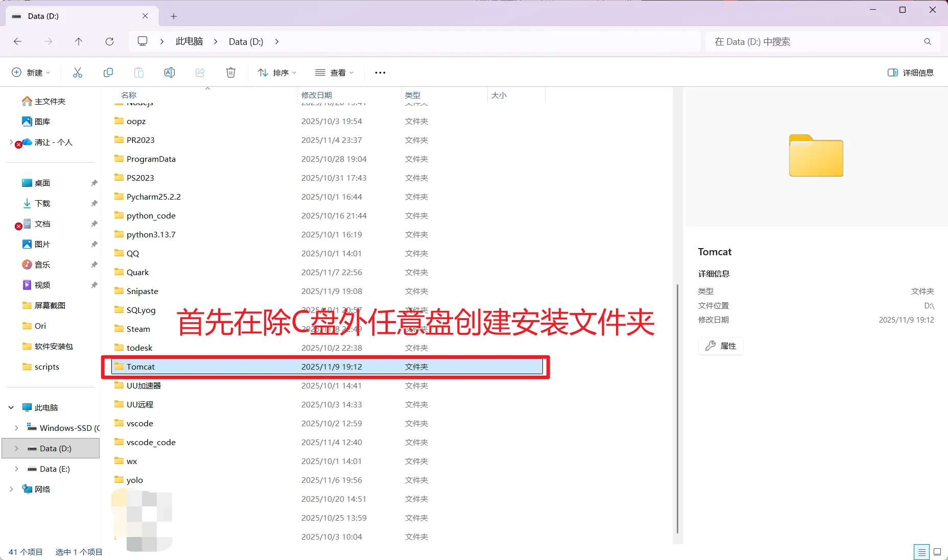Screen dimensions: 948x560
Task: Expand the OneDrive 清让 - 个人 node
Action: [11, 142]
